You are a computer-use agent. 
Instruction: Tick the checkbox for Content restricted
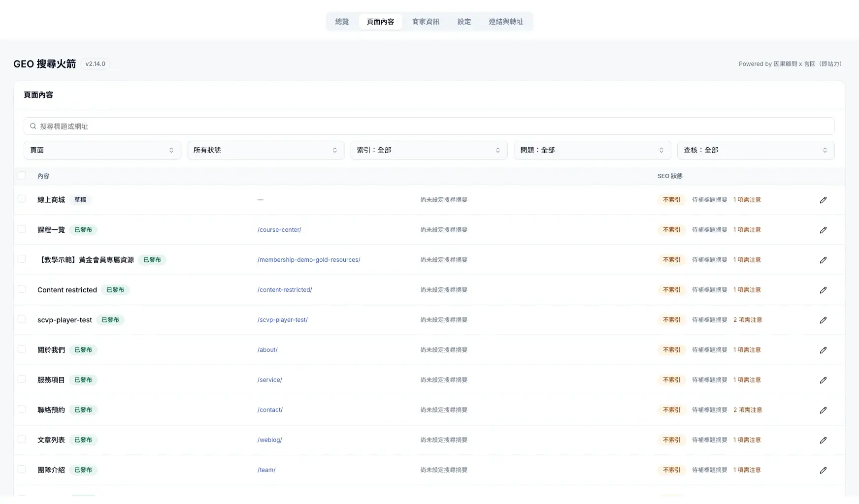(x=22, y=289)
